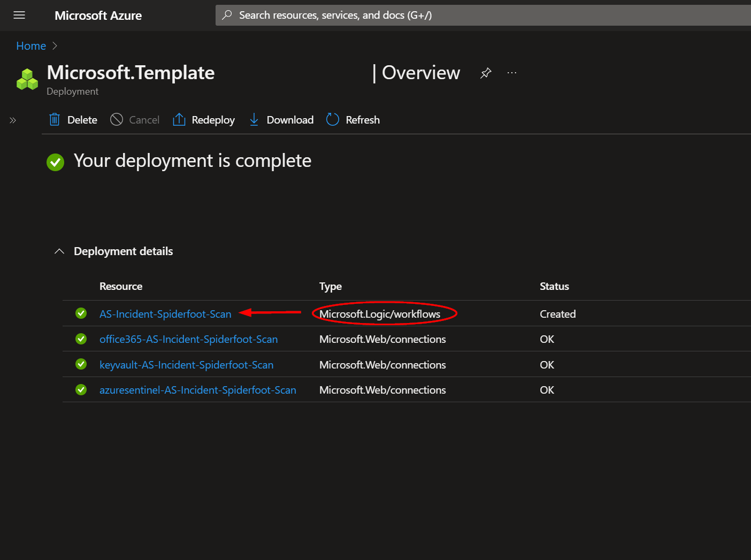Click status check icon for azuresentinel connection row
Screen dimensions: 751x560
[x=81, y=389]
